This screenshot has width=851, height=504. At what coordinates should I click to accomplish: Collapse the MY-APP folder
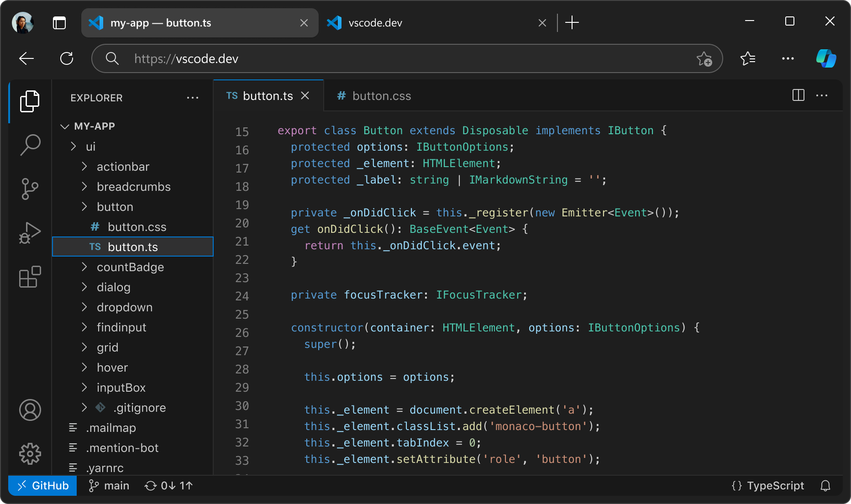64,126
